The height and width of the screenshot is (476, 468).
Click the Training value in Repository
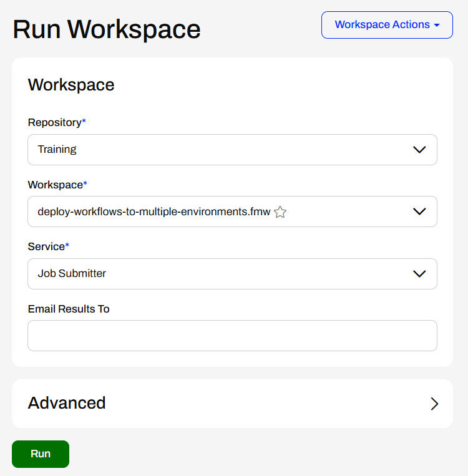click(57, 150)
